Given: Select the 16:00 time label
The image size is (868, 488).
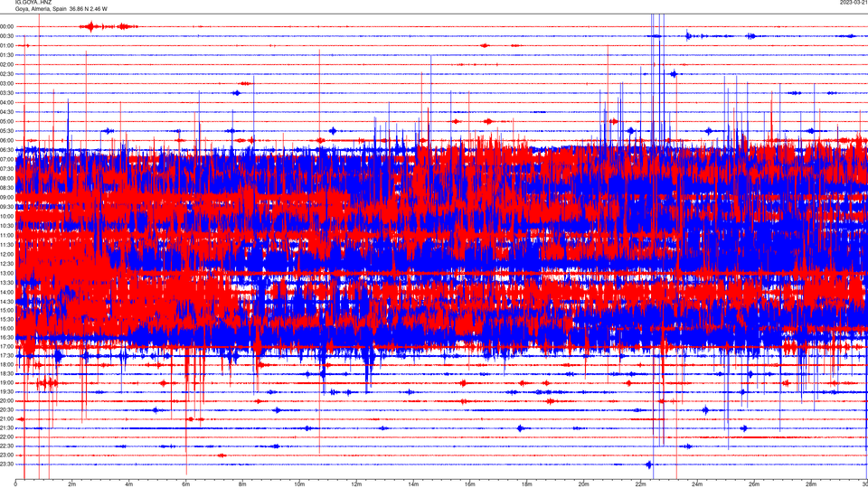Looking at the screenshot, I should click(x=7, y=329).
